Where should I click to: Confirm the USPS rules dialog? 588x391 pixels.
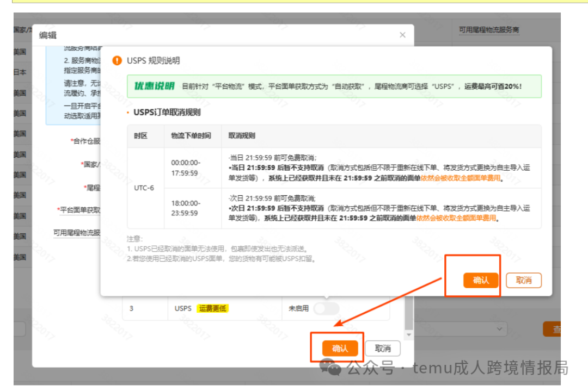pyautogui.click(x=481, y=280)
